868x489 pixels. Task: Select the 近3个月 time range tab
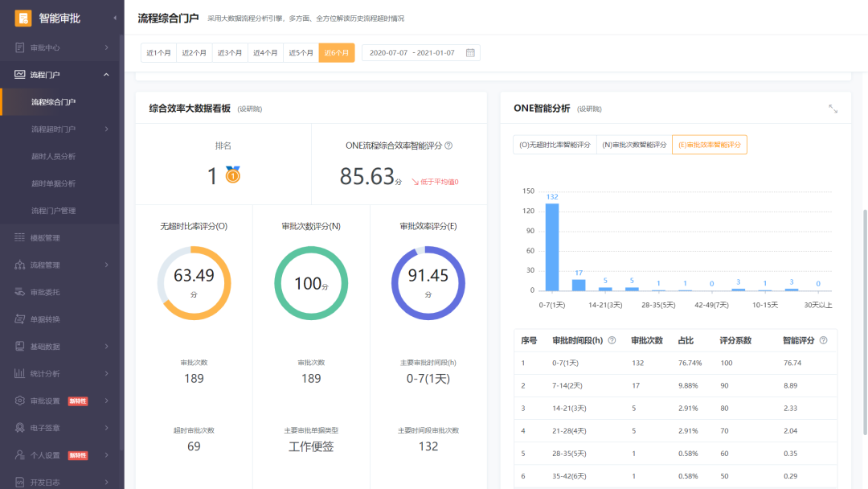coord(230,52)
